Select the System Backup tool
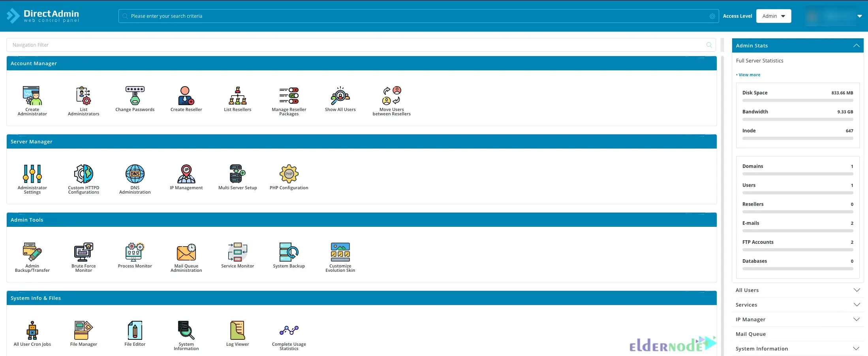The image size is (868, 356). pyautogui.click(x=289, y=254)
